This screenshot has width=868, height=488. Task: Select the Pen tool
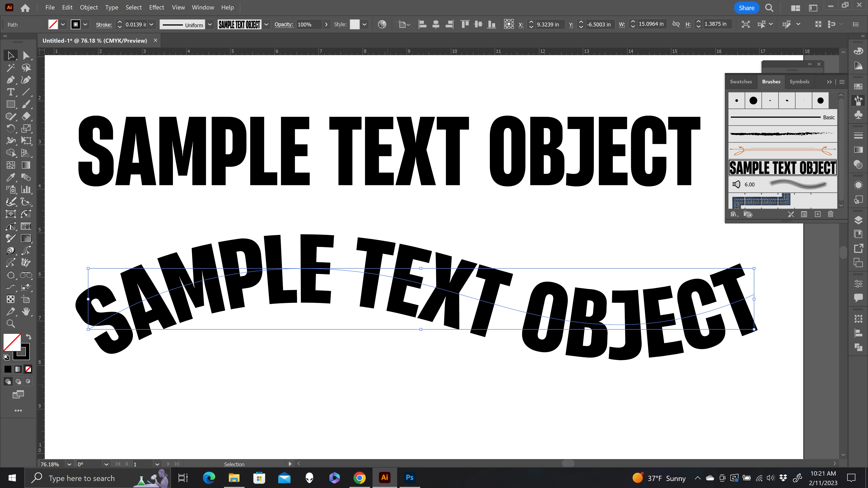(x=10, y=80)
